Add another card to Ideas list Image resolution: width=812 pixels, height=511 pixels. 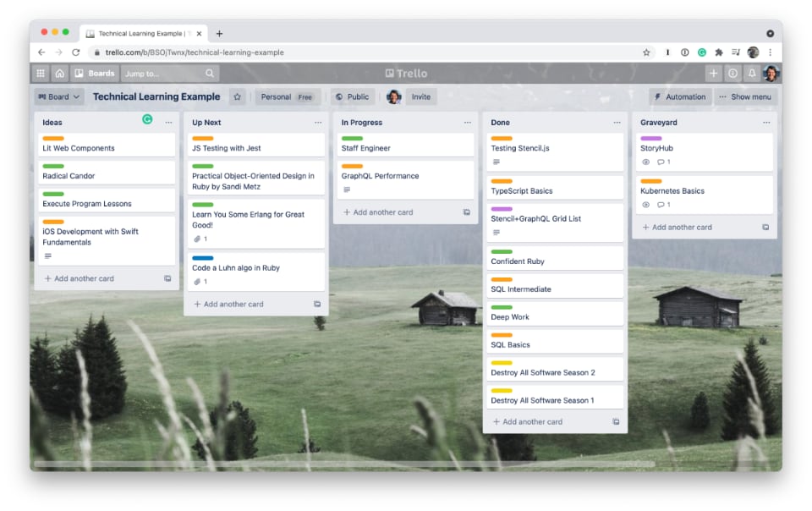click(80, 278)
